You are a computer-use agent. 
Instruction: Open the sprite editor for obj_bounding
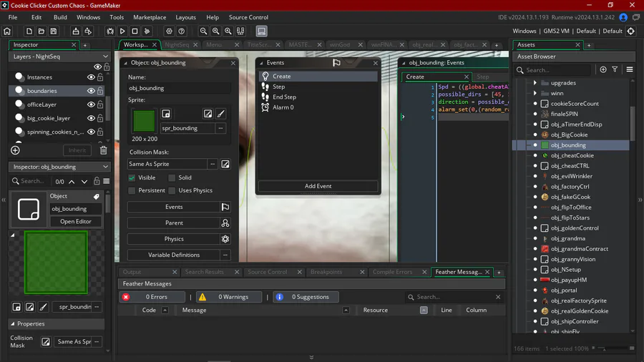coord(208,114)
